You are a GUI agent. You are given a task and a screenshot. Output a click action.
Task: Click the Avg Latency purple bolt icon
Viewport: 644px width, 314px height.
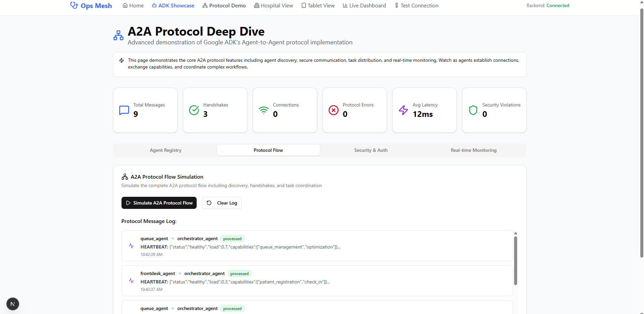pyautogui.click(x=403, y=110)
